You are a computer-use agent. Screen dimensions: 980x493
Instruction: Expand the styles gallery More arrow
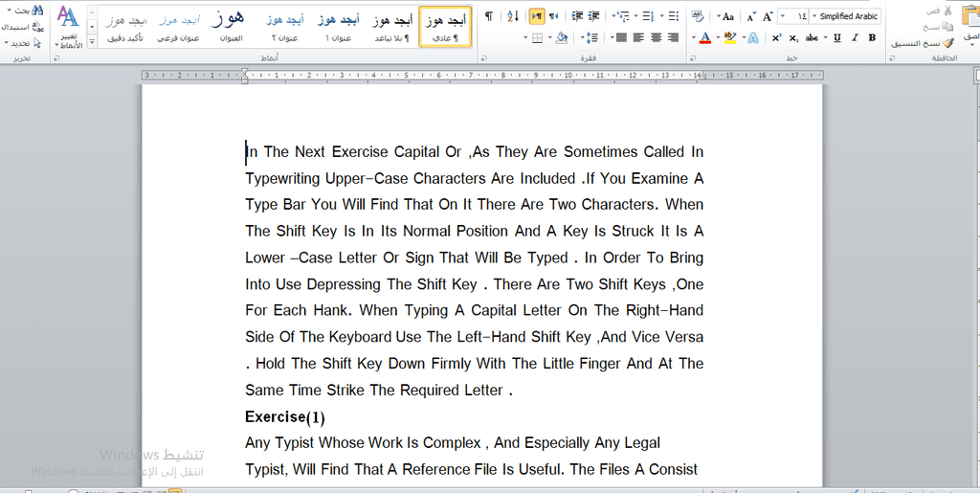[92, 42]
